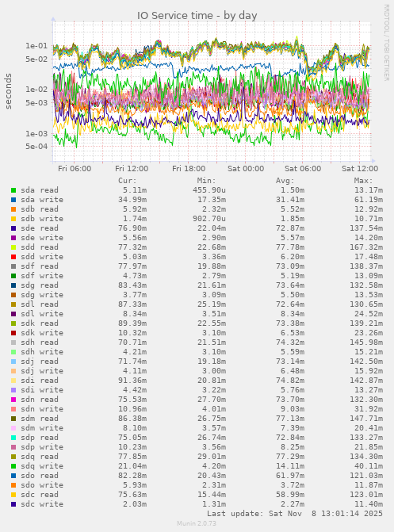Click the 'Cur:' column header
394x532 pixels.
[x=128, y=181]
